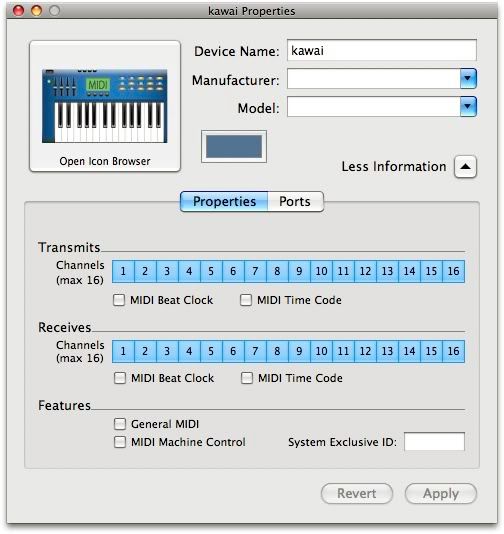504x534 pixels.
Task: Toggle Receives channel 11
Action: (x=343, y=351)
